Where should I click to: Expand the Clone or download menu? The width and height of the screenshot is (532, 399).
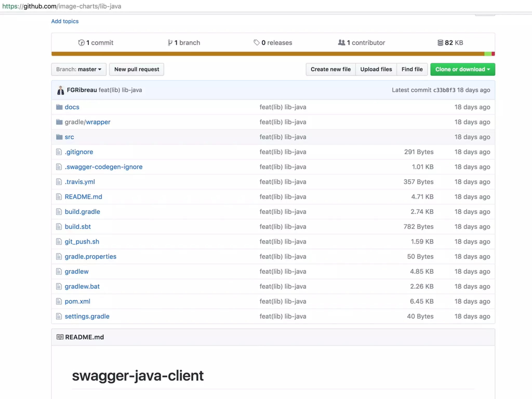462,69
